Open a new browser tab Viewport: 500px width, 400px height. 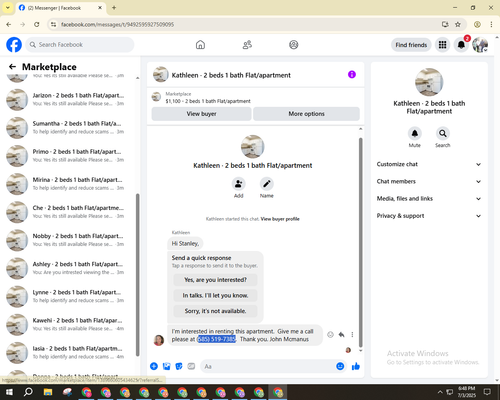114,8
